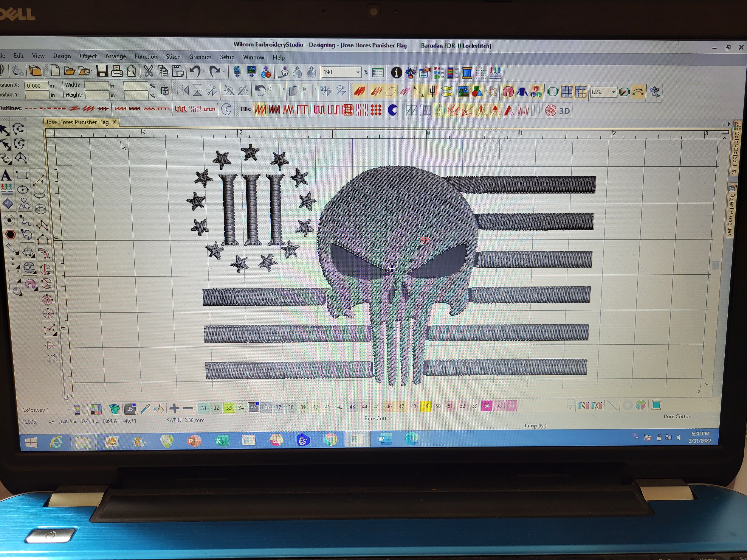Viewport: 747px width, 560px height.
Task: Open the Graphics menu
Action: pyautogui.click(x=200, y=57)
